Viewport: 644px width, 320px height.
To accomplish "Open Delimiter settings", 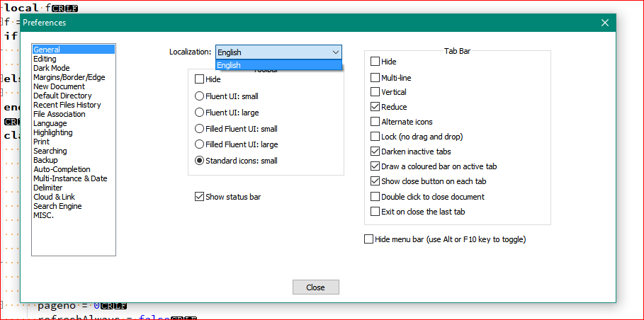I will 48,188.
